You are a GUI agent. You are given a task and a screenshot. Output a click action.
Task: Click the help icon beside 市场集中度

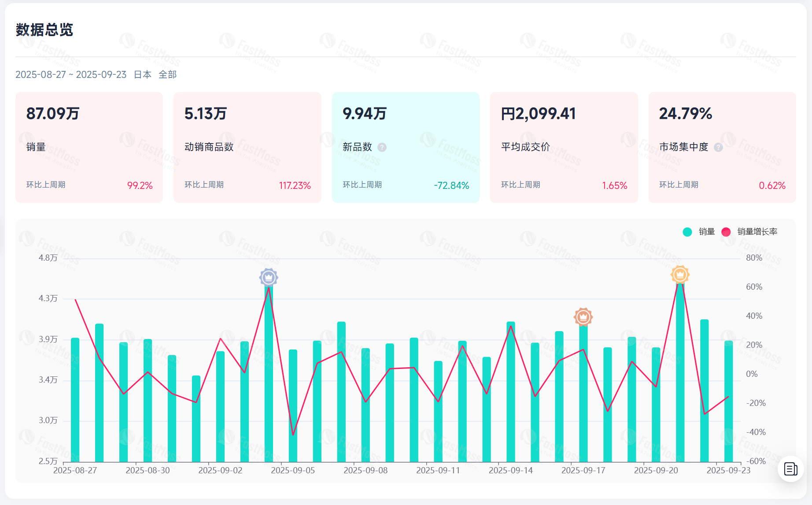(x=718, y=147)
